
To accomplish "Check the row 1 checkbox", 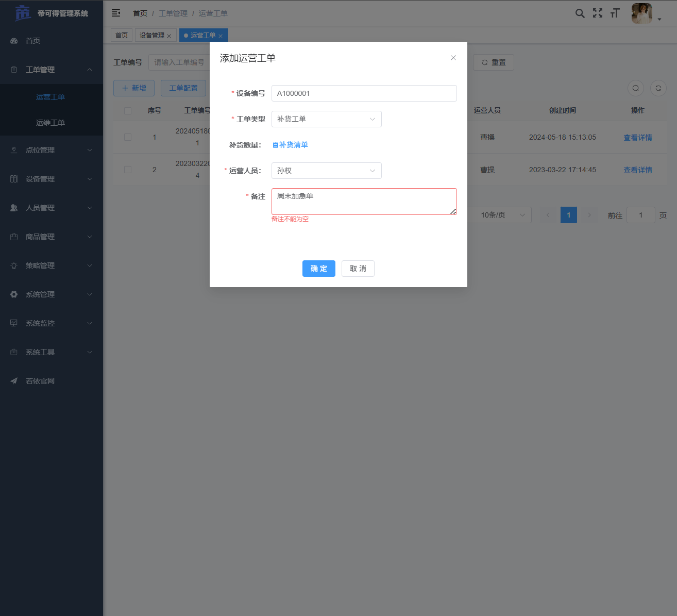I will (128, 137).
